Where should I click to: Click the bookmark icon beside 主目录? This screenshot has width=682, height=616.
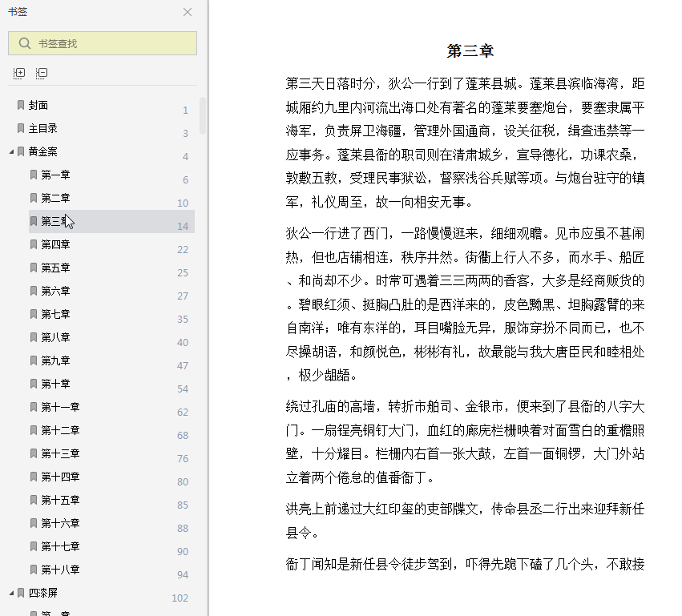coord(21,128)
